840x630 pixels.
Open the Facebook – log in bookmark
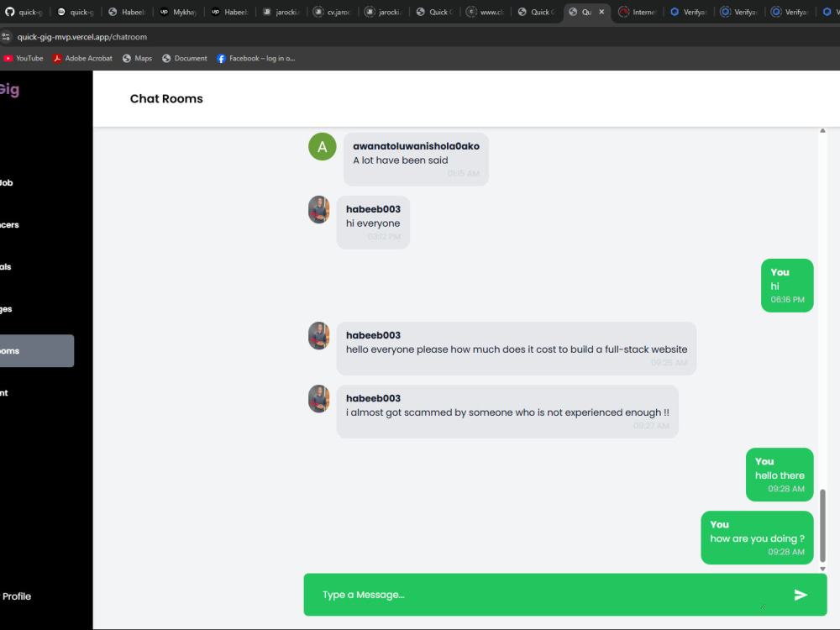(256, 59)
